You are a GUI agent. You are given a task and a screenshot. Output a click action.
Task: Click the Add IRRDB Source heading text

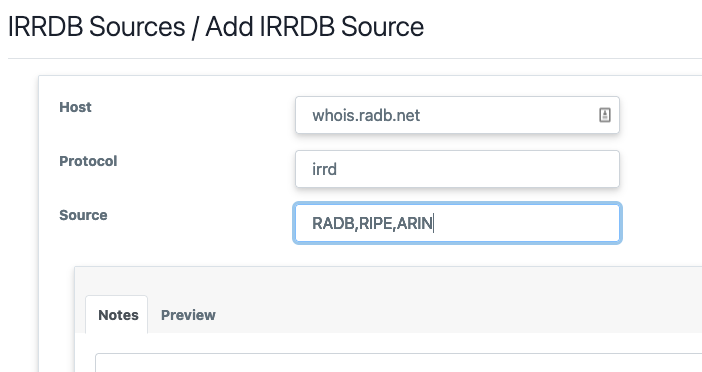pyautogui.click(x=314, y=26)
